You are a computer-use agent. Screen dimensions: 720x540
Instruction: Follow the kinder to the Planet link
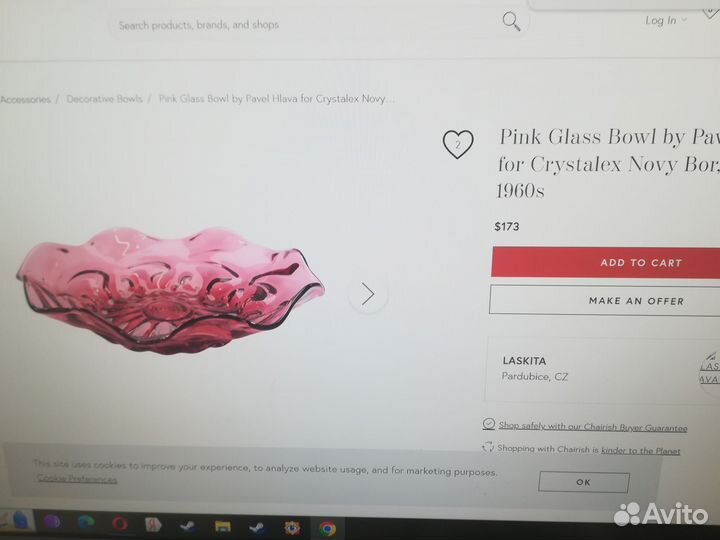641,451
